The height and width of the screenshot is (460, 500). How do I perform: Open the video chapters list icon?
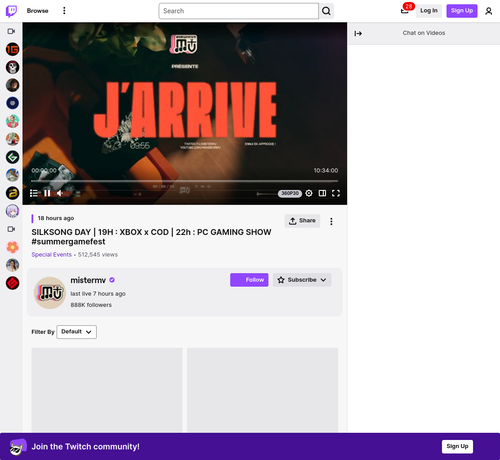point(34,193)
